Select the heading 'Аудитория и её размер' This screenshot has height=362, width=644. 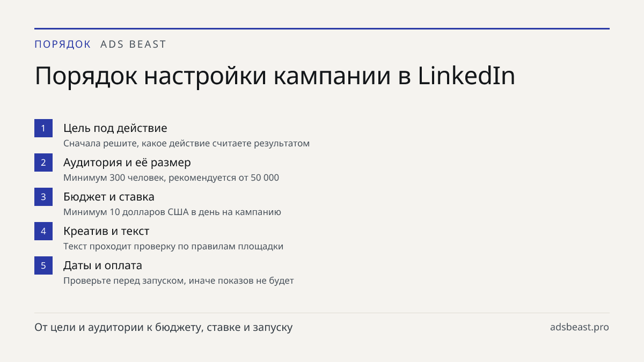coord(127,162)
